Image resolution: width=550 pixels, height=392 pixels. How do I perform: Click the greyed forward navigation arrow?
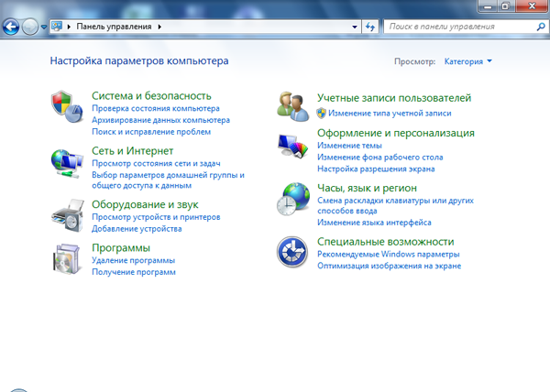pos(30,27)
